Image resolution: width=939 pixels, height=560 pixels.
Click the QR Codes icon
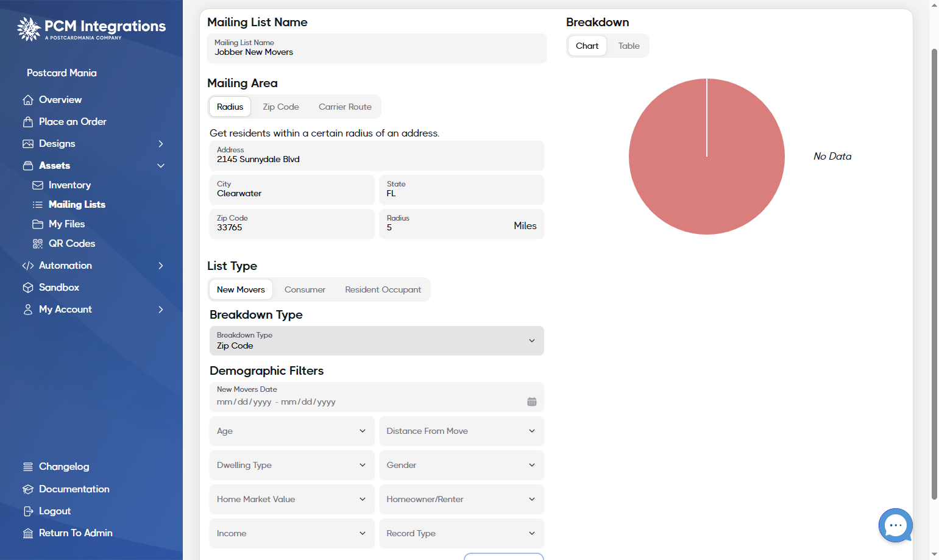pos(38,244)
